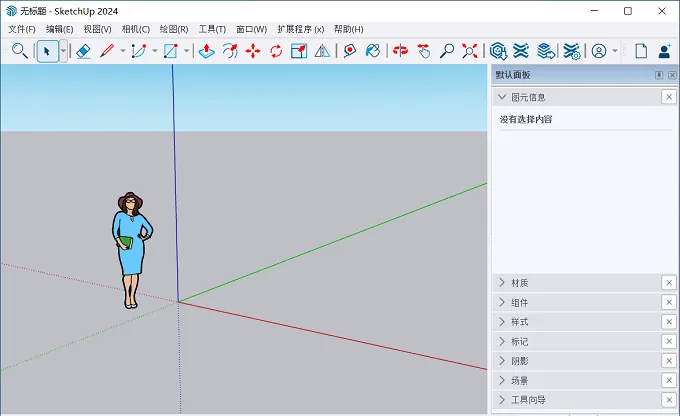Expand the 标记 panel
This screenshot has height=416, width=680.
pyautogui.click(x=502, y=341)
